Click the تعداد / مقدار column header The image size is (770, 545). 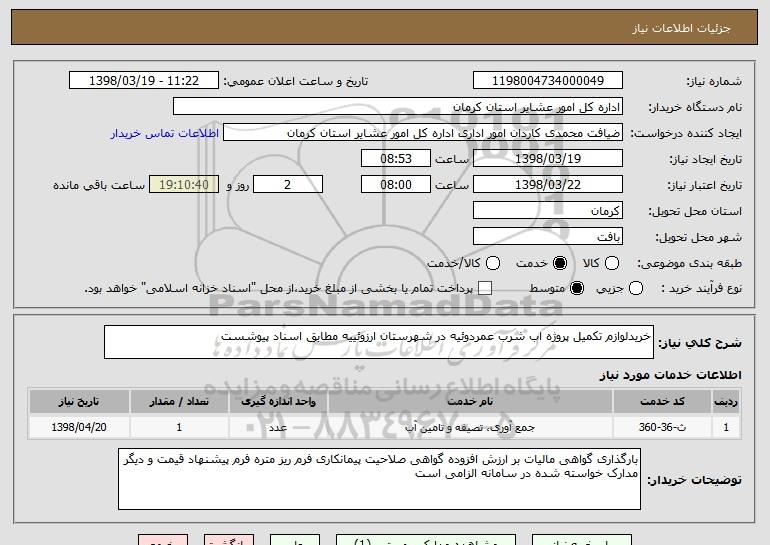click(179, 402)
